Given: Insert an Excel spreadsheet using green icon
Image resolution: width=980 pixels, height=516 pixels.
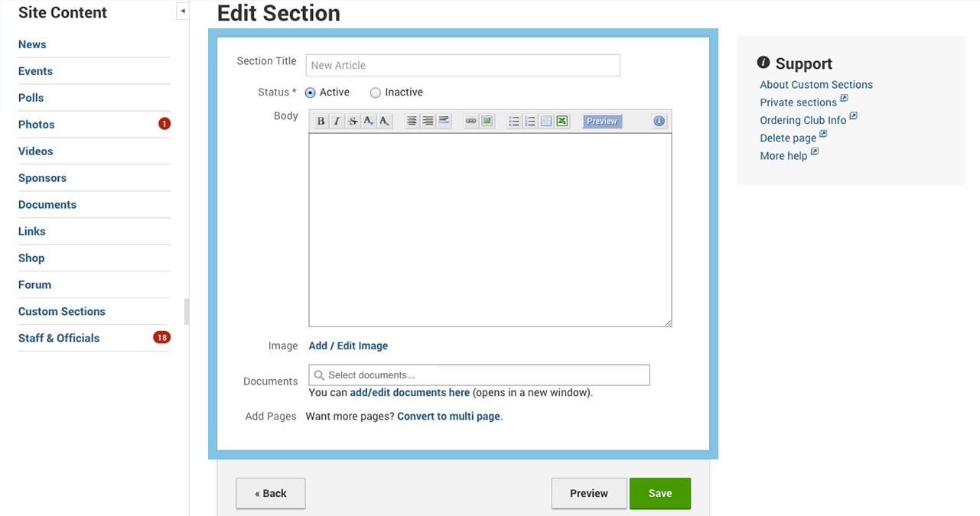Looking at the screenshot, I should pyautogui.click(x=562, y=122).
